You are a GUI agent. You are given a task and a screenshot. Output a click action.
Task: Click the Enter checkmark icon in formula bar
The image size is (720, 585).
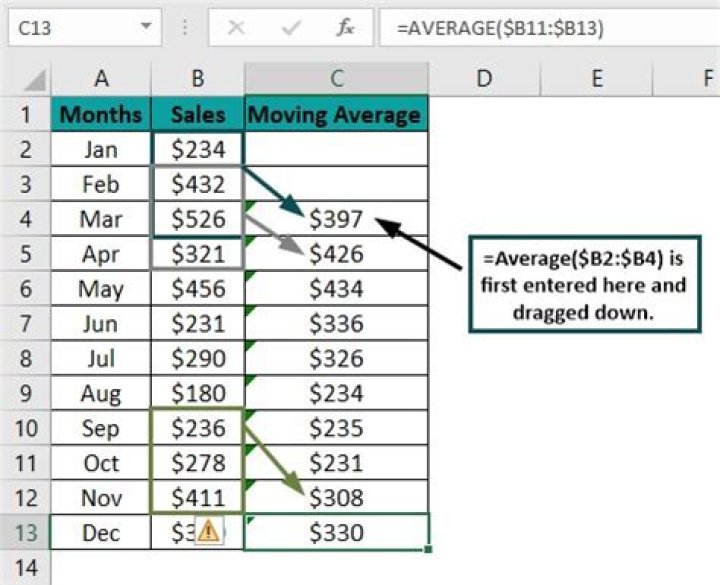tap(291, 27)
